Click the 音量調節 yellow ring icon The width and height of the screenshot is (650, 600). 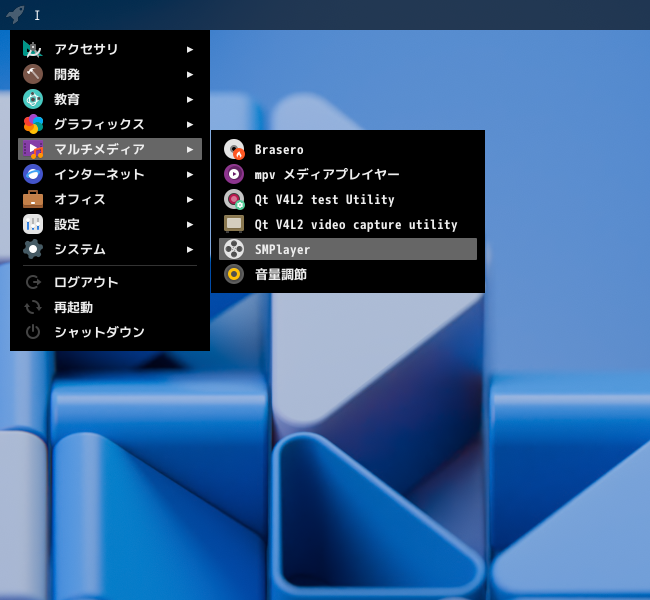coord(234,274)
